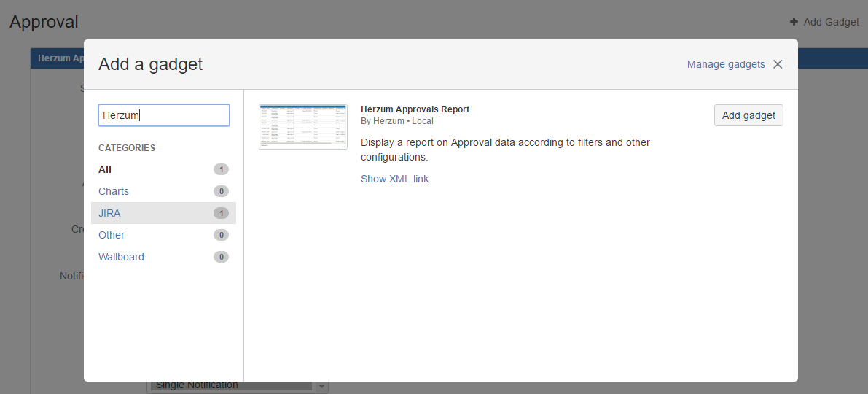The width and height of the screenshot is (868, 394).
Task: Click the Herzum Approvals Report title
Action: (x=415, y=109)
